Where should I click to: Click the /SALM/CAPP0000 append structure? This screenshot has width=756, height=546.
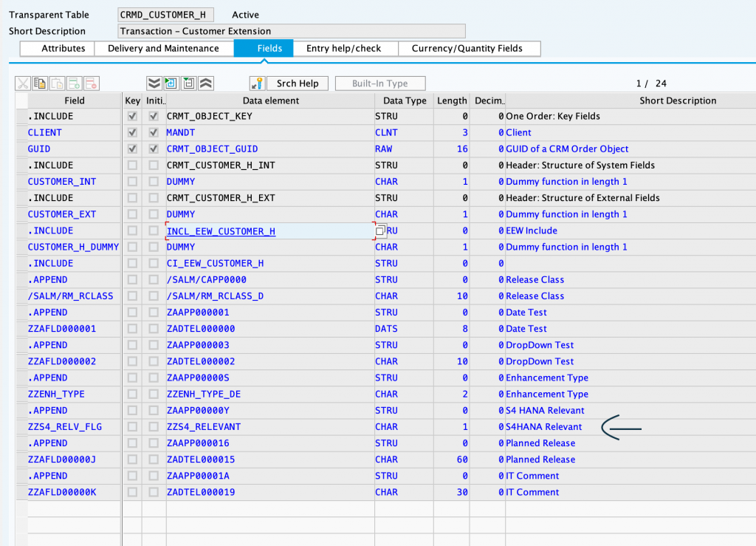[x=207, y=280]
